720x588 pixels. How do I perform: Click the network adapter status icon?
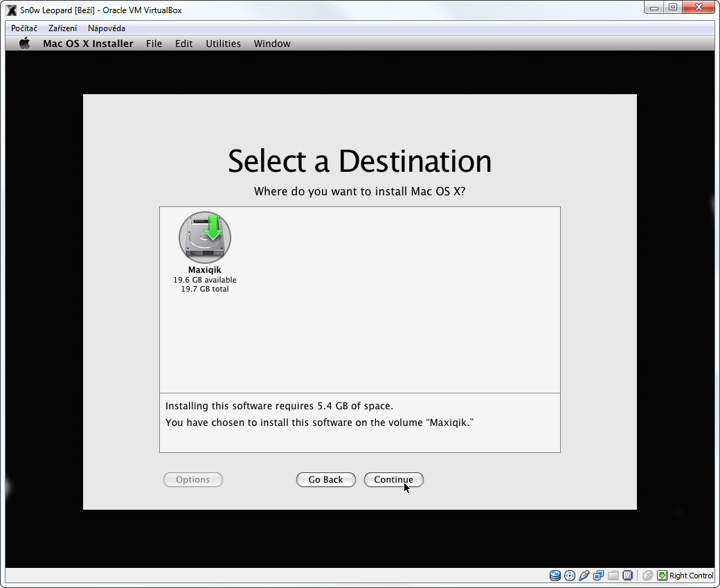click(598, 575)
